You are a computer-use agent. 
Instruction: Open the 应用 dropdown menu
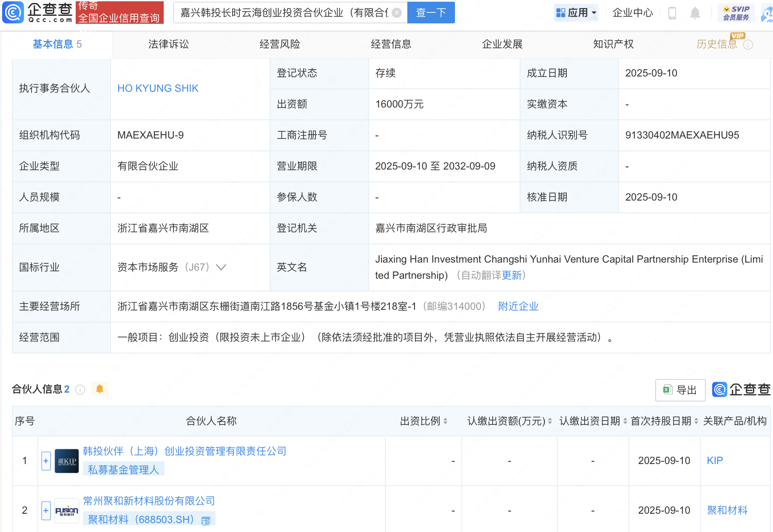pyautogui.click(x=577, y=13)
